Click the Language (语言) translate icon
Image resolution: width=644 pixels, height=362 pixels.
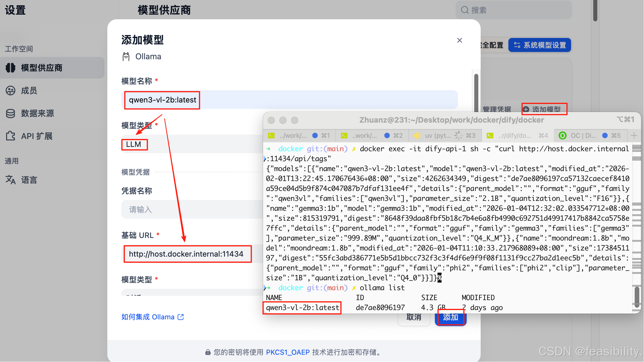(10, 180)
